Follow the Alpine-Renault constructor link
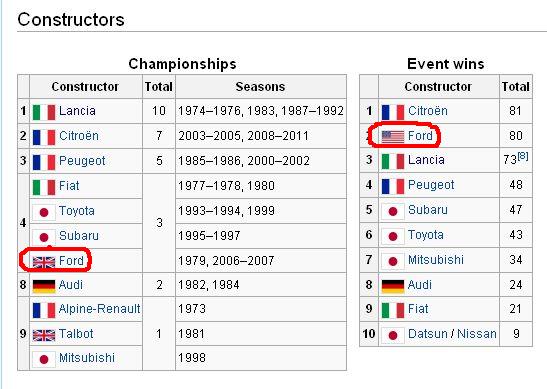The height and width of the screenshot is (389, 547). [99, 309]
